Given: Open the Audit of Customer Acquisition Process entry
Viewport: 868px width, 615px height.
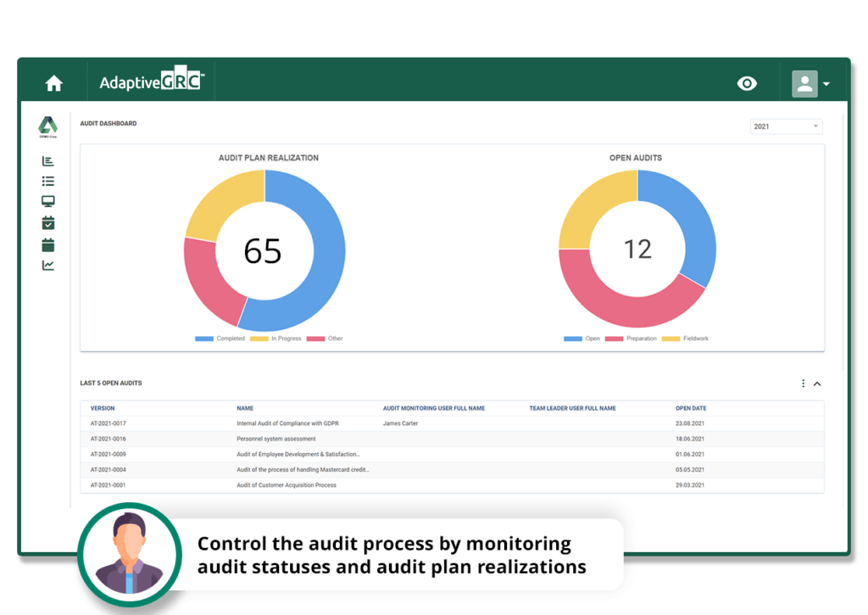Looking at the screenshot, I should [x=286, y=484].
